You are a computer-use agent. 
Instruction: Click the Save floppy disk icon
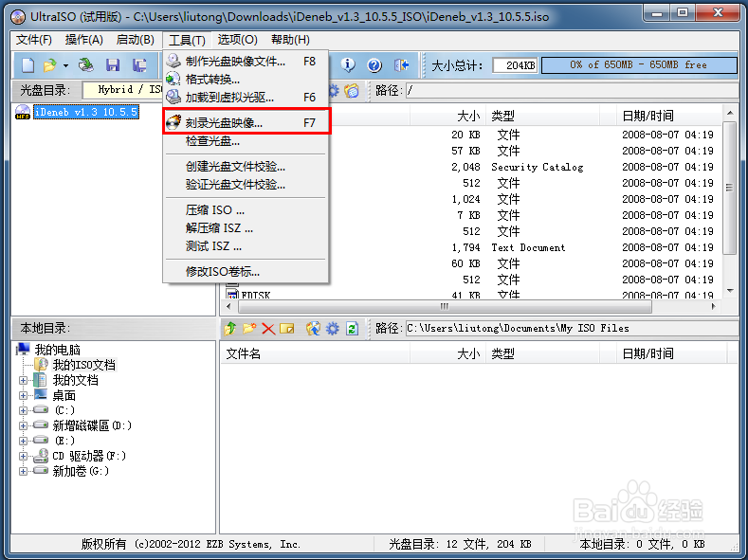(113, 65)
